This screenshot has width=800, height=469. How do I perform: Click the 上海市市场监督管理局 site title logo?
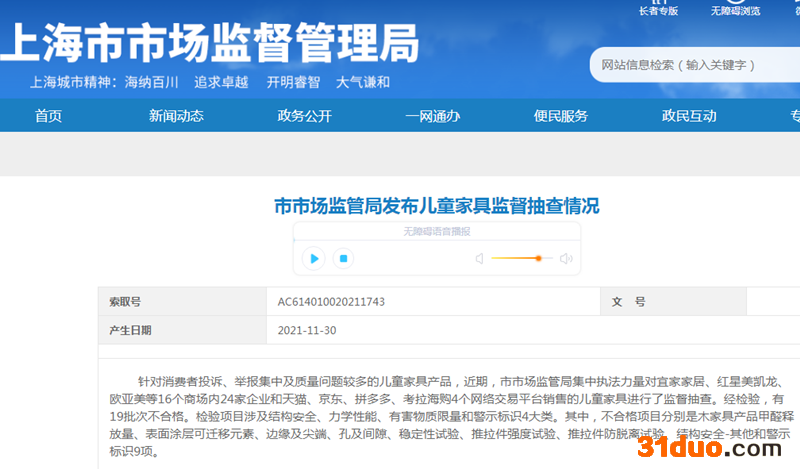(210, 42)
